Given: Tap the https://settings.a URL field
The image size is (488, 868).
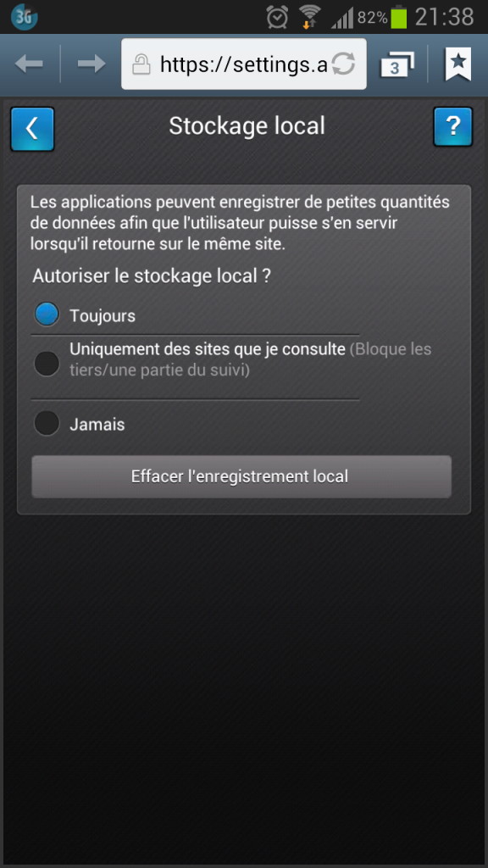Looking at the screenshot, I should coord(243,64).
